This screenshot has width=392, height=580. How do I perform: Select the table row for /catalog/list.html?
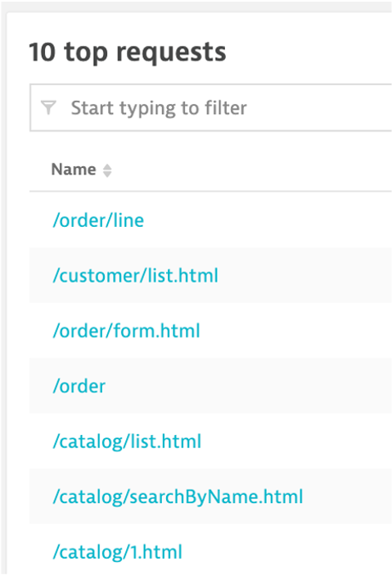(x=210, y=441)
